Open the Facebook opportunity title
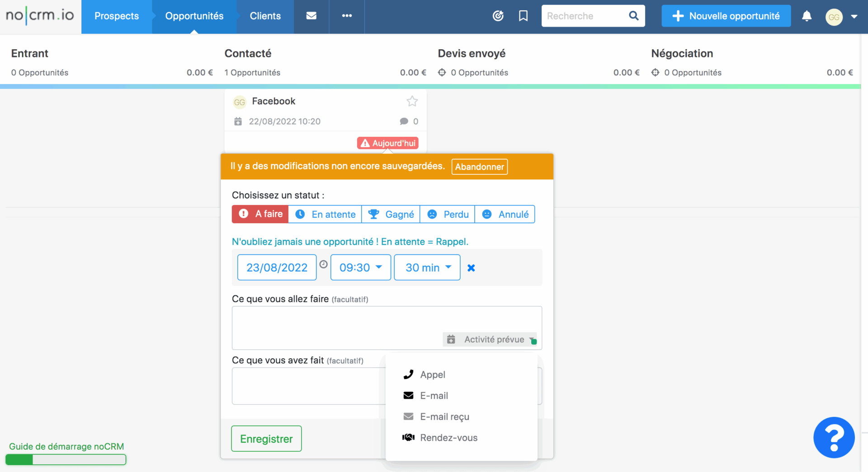 (x=274, y=101)
